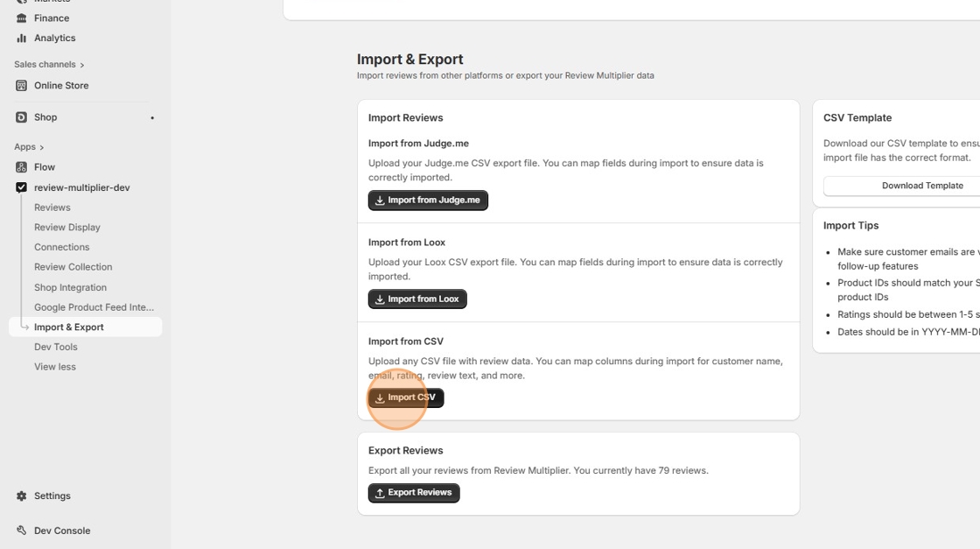Click the Download Template button
Screen dimensions: 980x549
922,186
